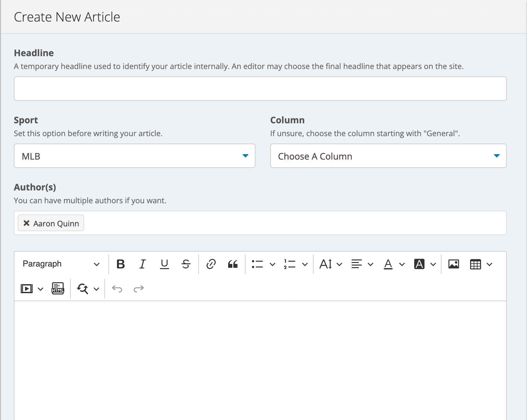Redo the last edit

point(138,288)
